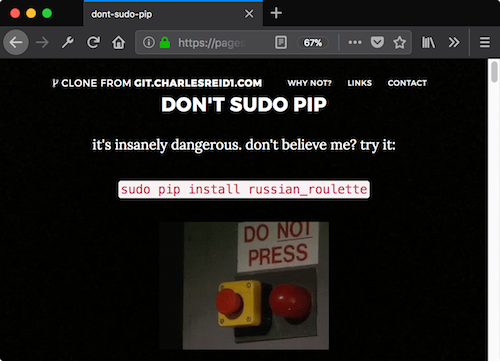Open the LINKS nav link
This screenshot has height=361, width=500.
359,83
